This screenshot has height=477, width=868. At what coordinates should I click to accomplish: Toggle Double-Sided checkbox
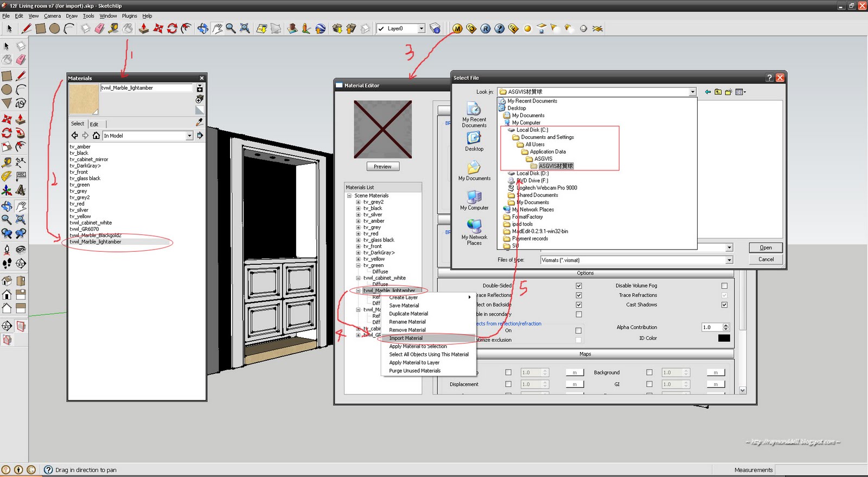[579, 285]
